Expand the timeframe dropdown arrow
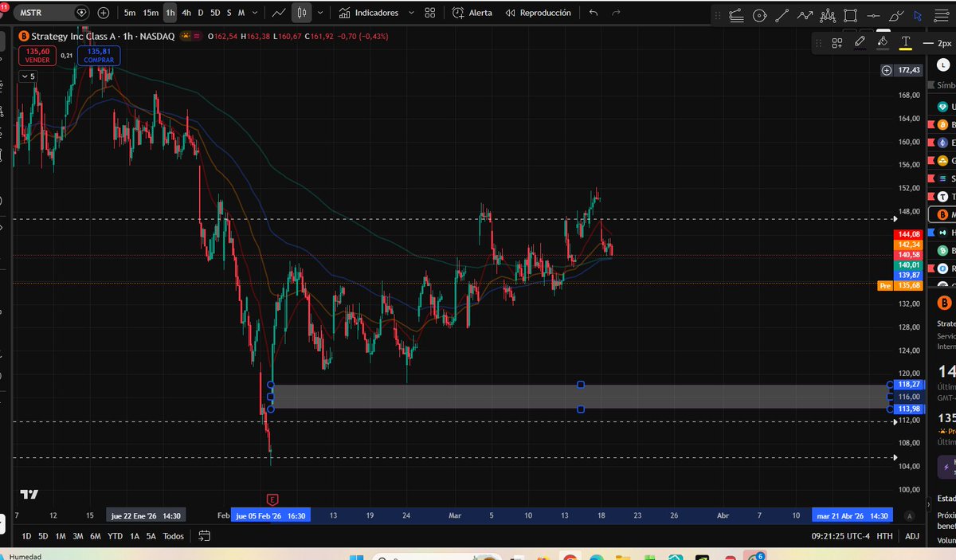This screenshot has width=956, height=560. [255, 13]
